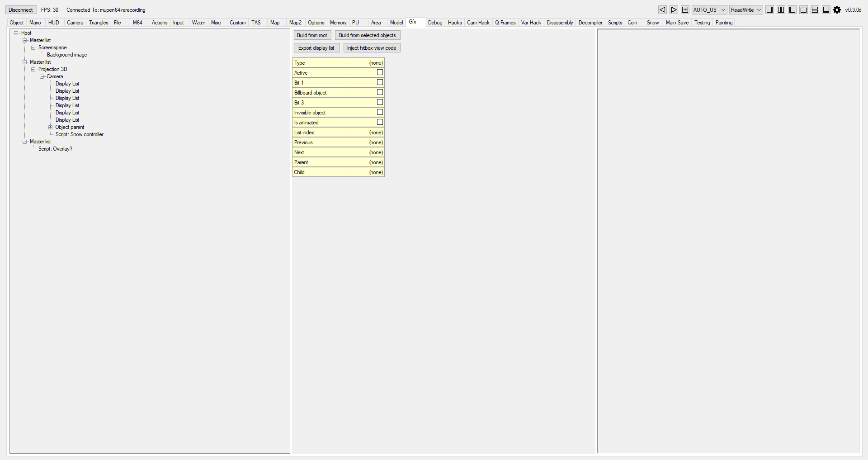This screenshot has height=460, width=868.
Task: Toggle the Is animated checkbox
Action: click(x=380, y=122)
